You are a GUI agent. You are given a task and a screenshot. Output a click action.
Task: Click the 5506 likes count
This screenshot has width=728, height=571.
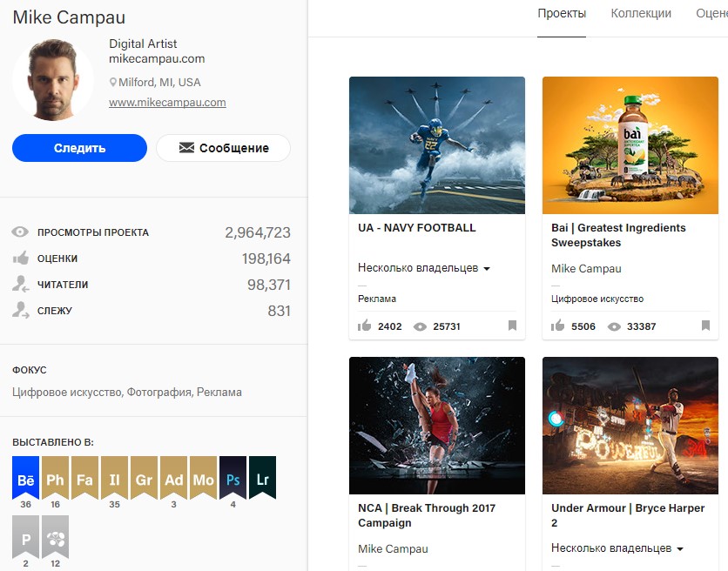click(x=583, y=326)
